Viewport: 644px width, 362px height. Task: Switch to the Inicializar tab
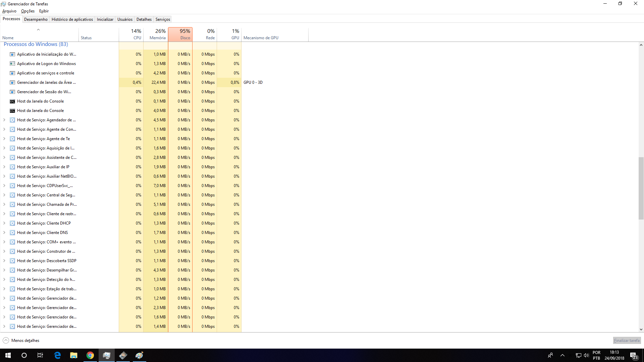tap(105, 19)
